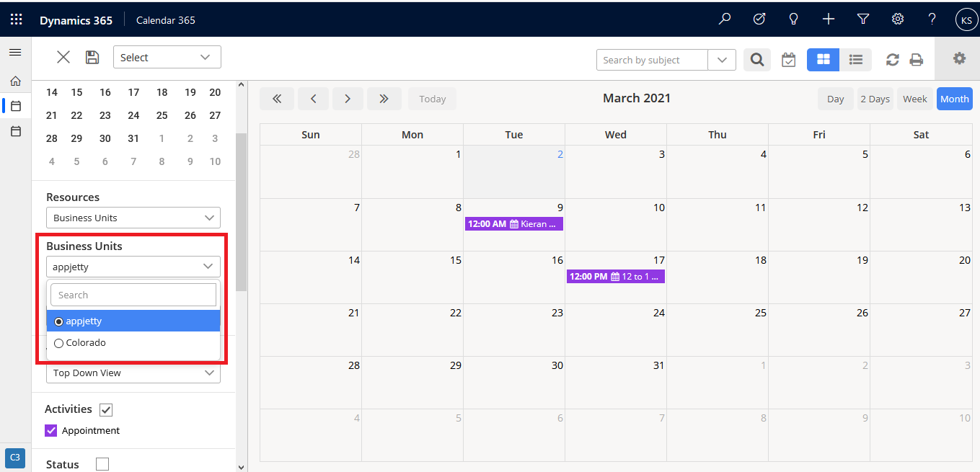Viewport: 980px width, 472px height.
Task: Open the Top Down View dropdown
Action: 133,373
